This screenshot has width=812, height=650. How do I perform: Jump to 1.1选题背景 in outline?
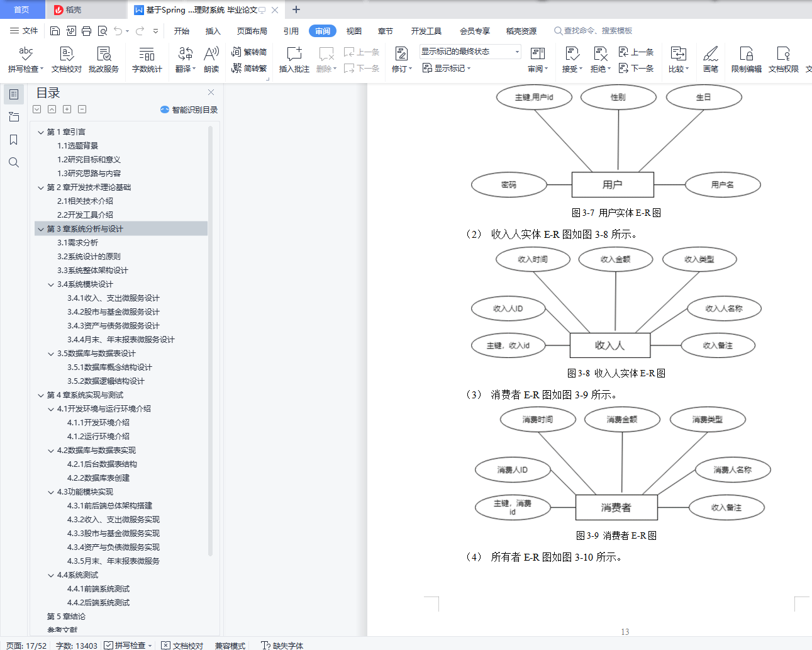click(77, 146)
